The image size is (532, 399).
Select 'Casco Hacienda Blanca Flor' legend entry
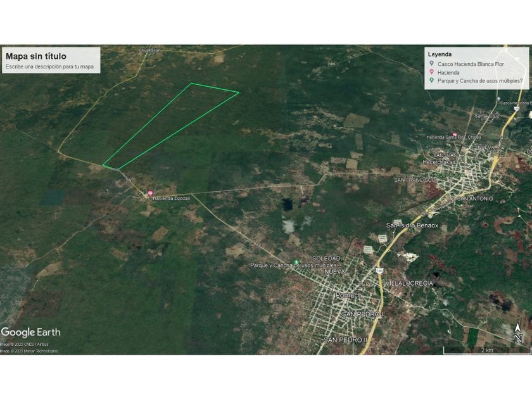click(x=471, y=64)
